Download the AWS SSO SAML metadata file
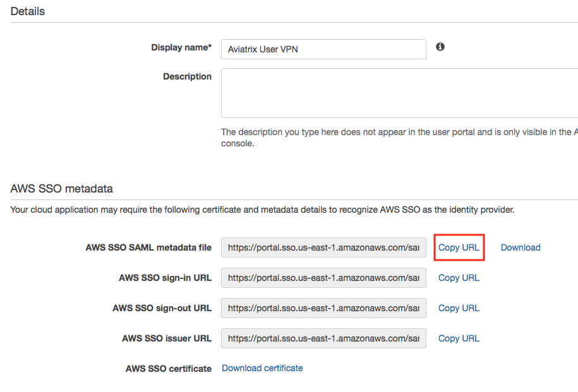The image size is (578, 392). (520, 247)
